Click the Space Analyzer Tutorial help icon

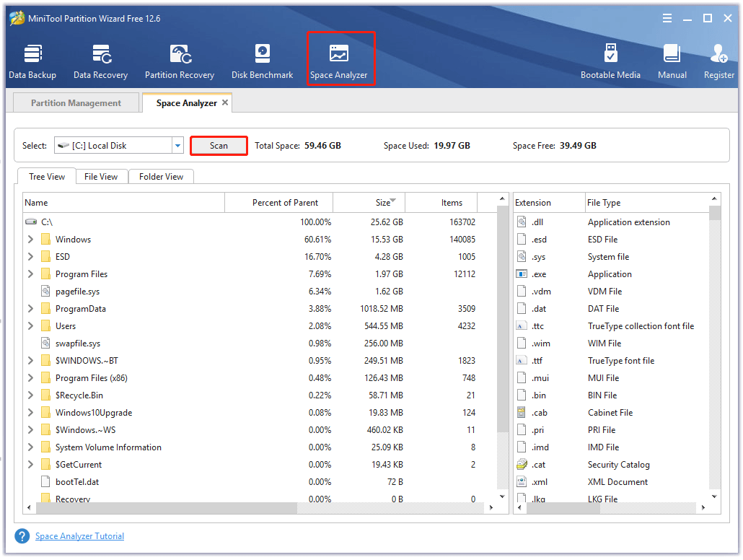(x=22, y=536)
